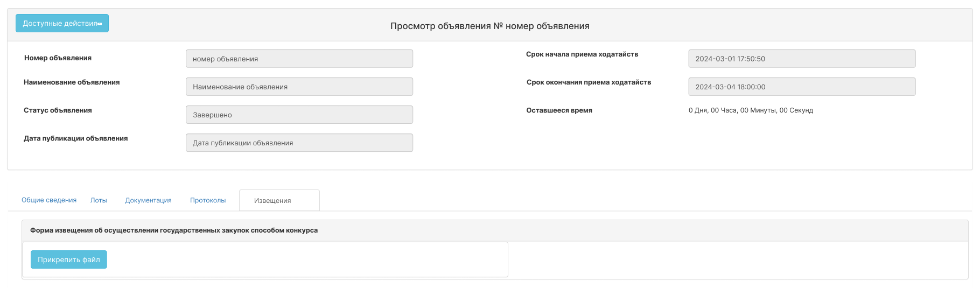Select the active Извещения tab

279,200
